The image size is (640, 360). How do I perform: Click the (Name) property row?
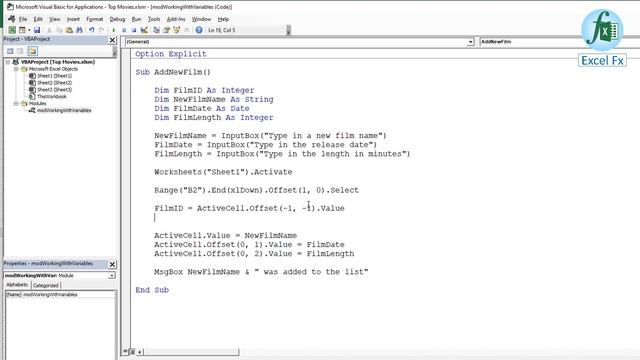click(60, 294)
